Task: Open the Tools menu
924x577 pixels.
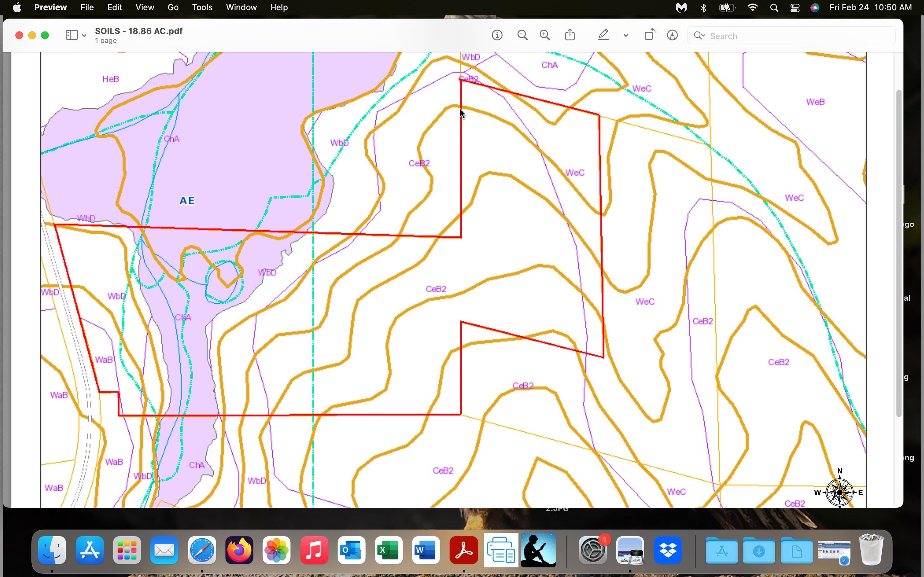Action: [x=202, y=7]
